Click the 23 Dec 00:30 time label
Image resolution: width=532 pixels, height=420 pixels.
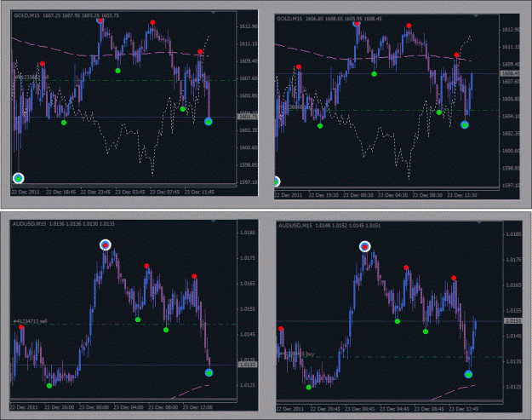tap(358, 195)
